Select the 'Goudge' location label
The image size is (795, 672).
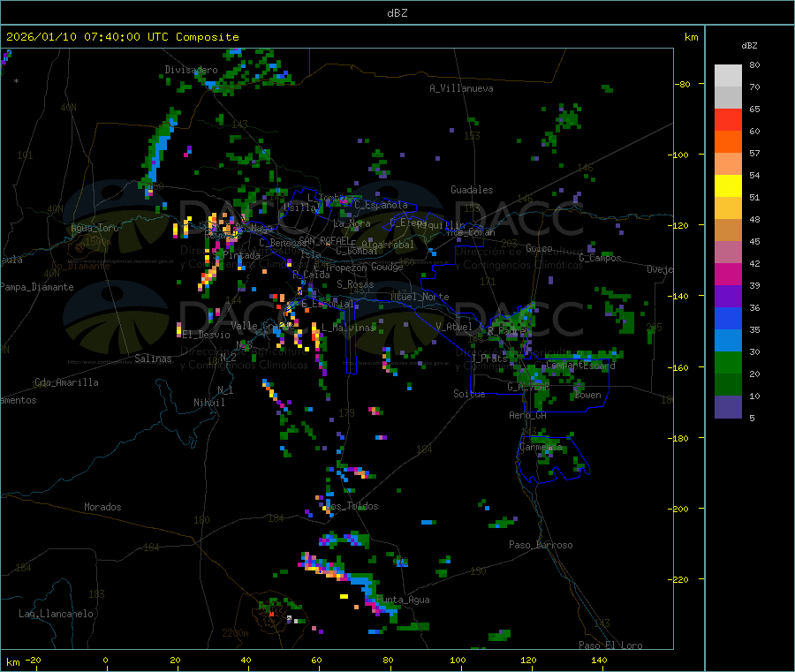coord(387,267)
